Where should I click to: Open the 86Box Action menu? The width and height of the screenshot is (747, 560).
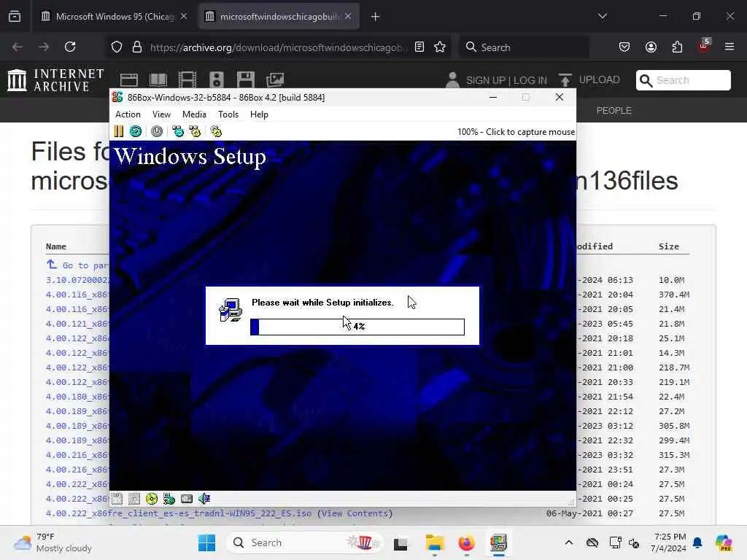(128, 114)
